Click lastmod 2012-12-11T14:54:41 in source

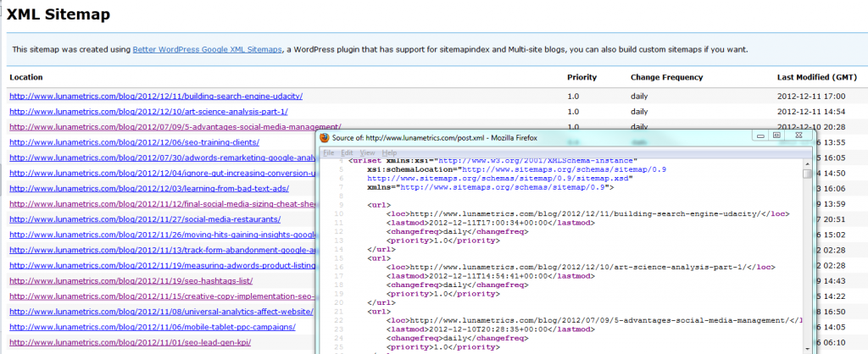point(489,276)
